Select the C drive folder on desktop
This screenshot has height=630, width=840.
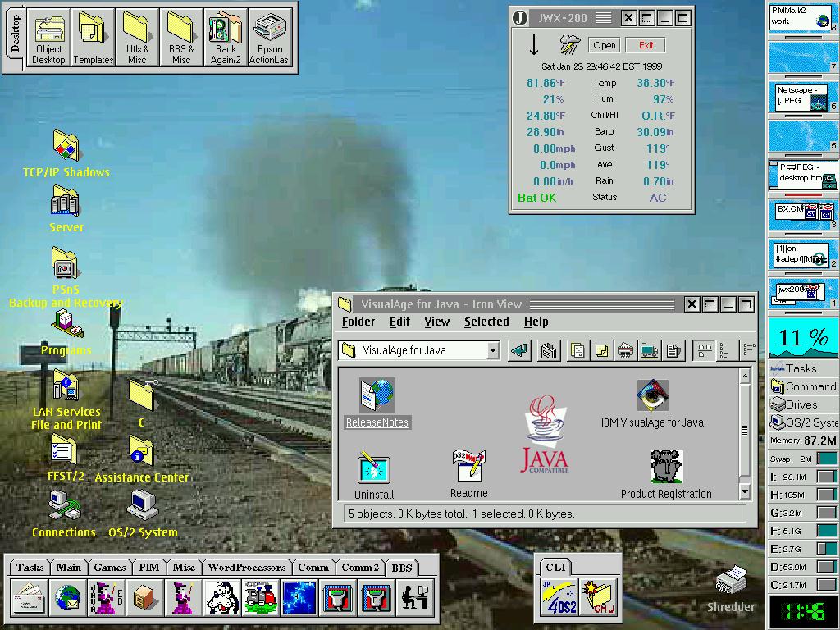[x=141, y=403]
